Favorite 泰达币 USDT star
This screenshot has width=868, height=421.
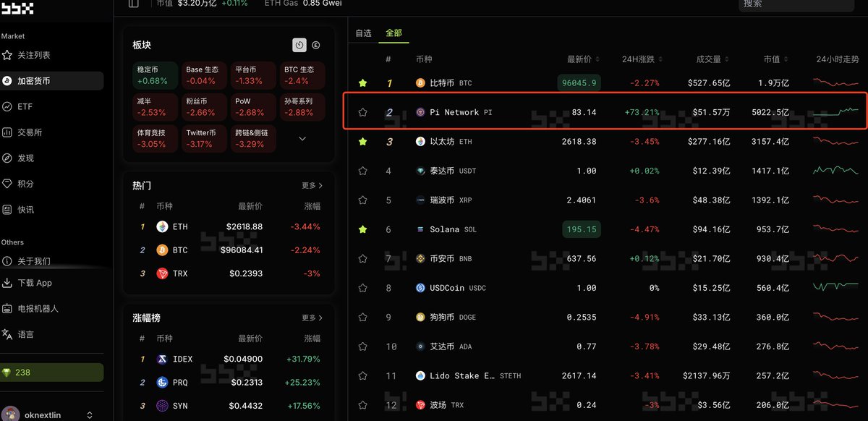(x=363, y=171)
